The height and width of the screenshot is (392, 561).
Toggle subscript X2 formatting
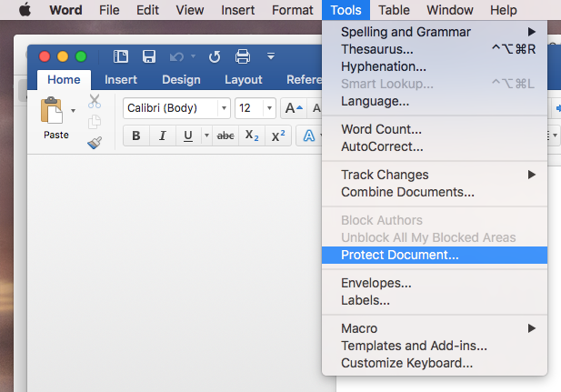252,136
